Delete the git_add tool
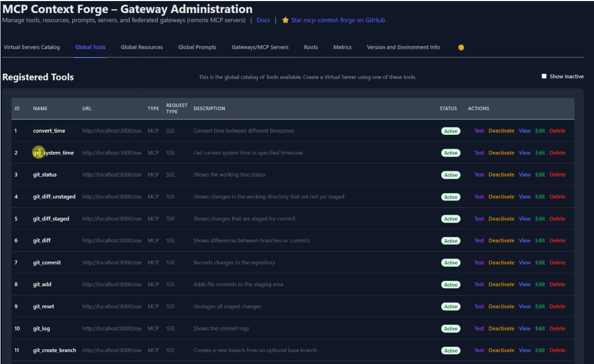 [557, 284]
